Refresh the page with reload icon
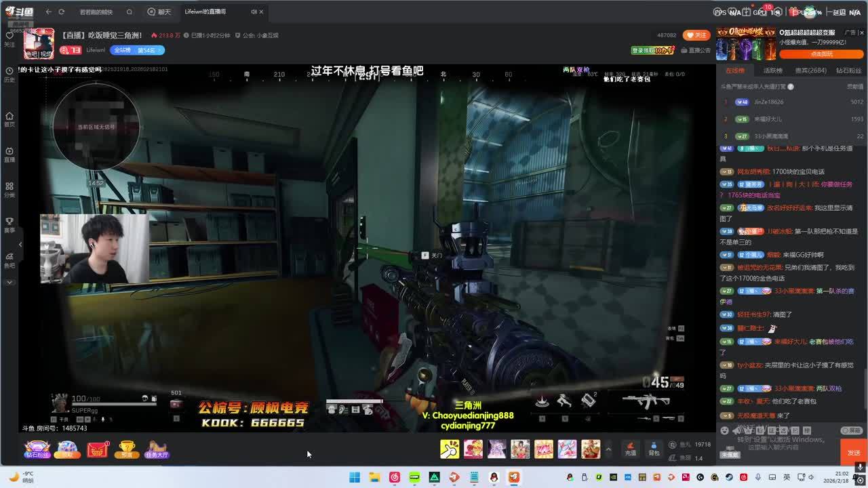 (x=62, y=12)
